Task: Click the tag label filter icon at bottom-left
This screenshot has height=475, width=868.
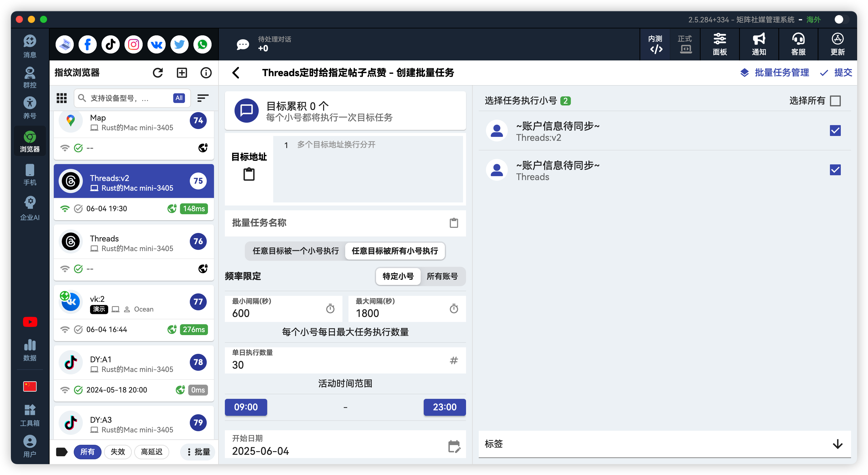Action: tap(62, 451)
